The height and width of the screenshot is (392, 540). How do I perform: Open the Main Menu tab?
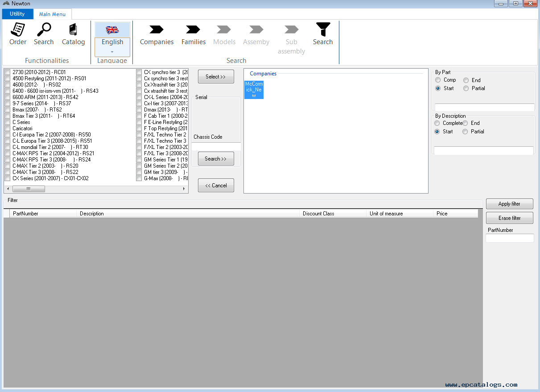[52, 14]
